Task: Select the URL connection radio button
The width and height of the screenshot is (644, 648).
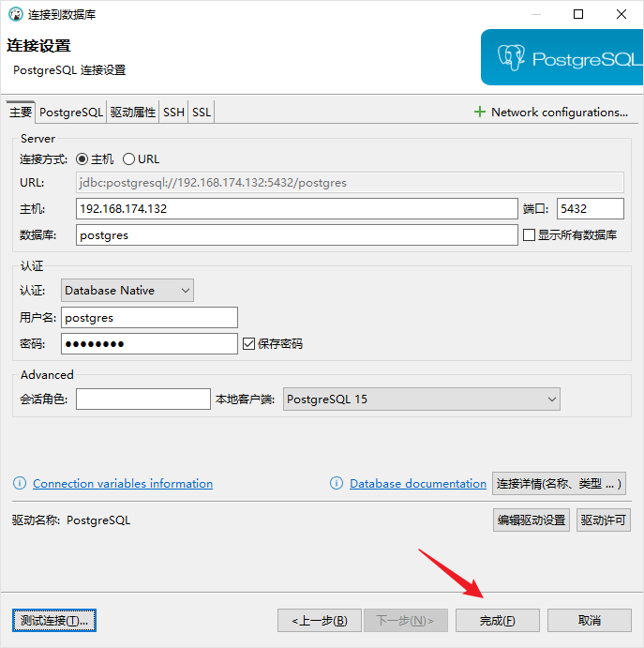Action: pyautogui.click(x=129, y=159)
